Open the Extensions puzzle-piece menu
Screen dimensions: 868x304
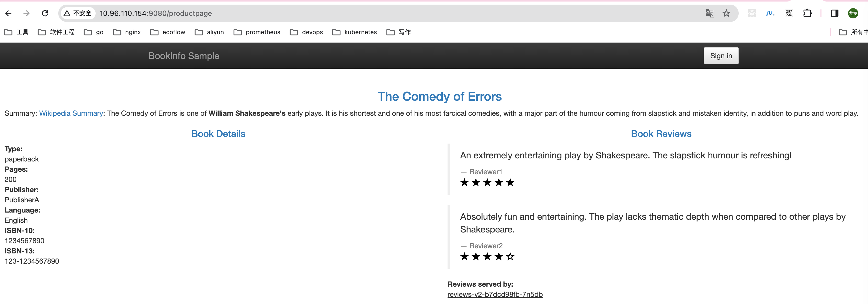(807, 13)
